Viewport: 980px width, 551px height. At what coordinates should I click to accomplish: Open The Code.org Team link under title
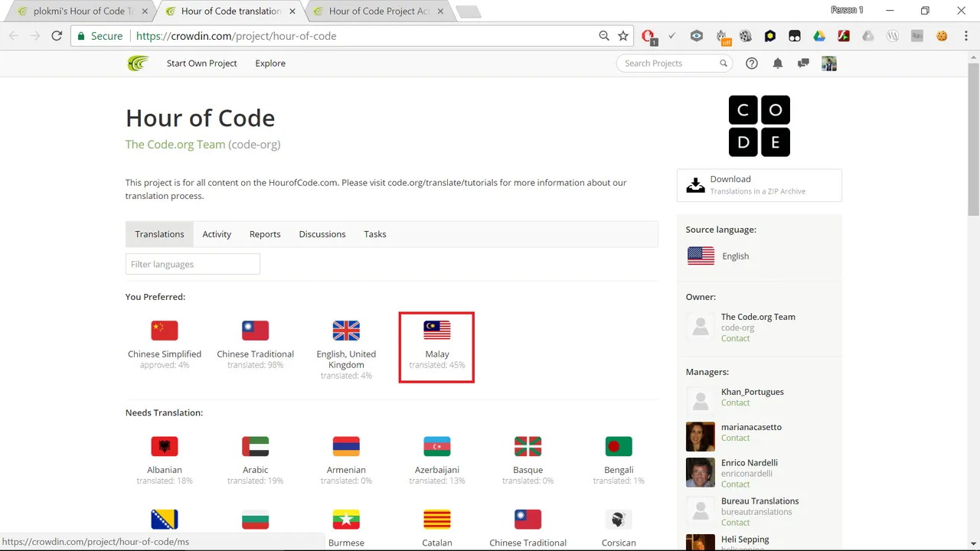[x=175, y=144]
